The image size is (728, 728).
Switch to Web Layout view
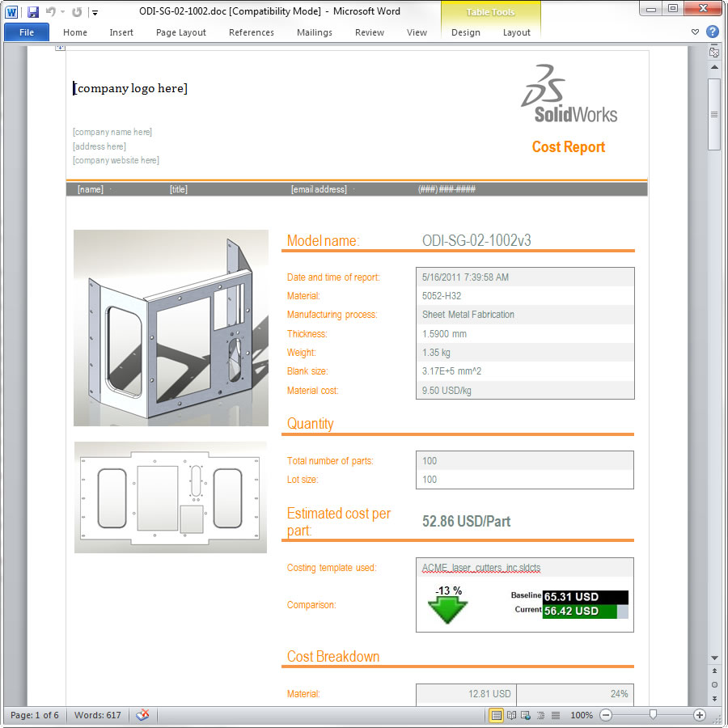click(x=526, y=715)
